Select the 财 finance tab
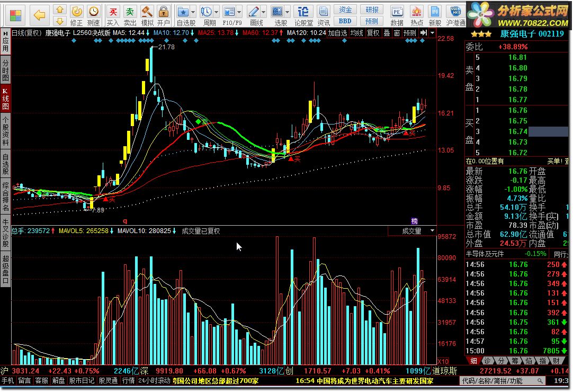 pyautogui.click(x=557, y=361)
